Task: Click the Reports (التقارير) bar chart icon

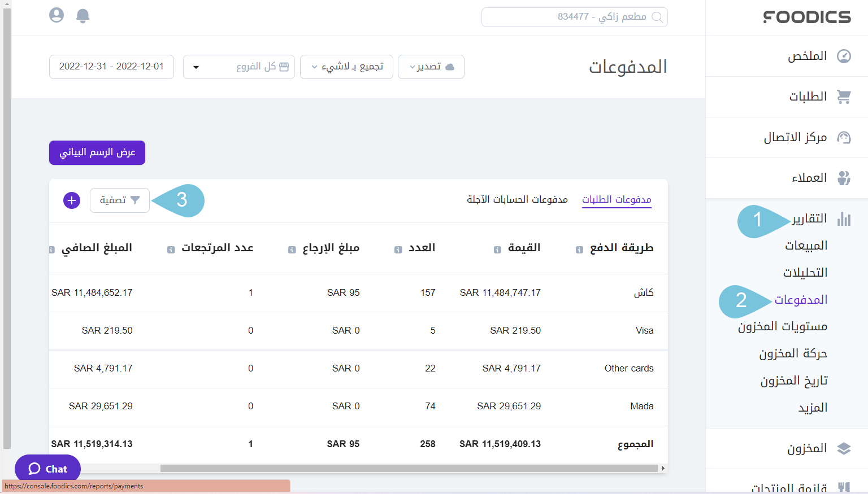Action: [x=844, y=218]
